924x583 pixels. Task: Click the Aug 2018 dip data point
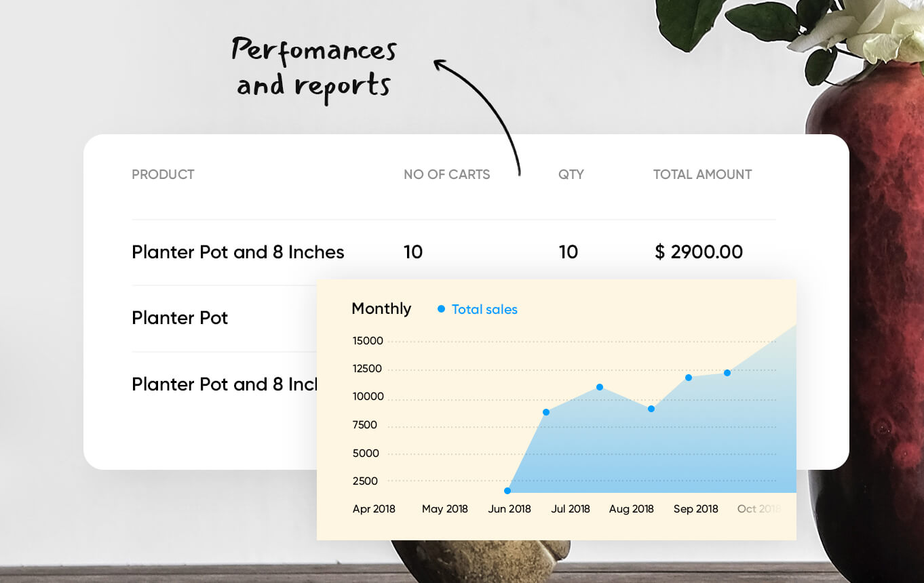tap(651, 409)
